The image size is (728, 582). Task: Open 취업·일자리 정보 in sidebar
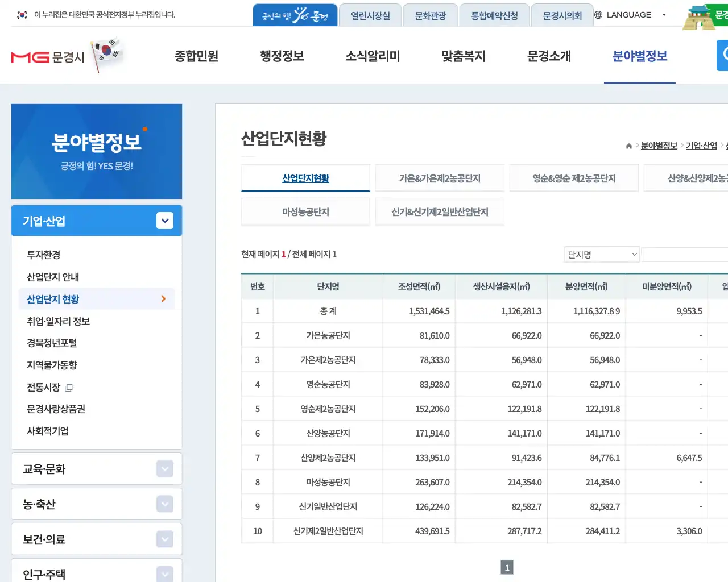pos(58,321)
